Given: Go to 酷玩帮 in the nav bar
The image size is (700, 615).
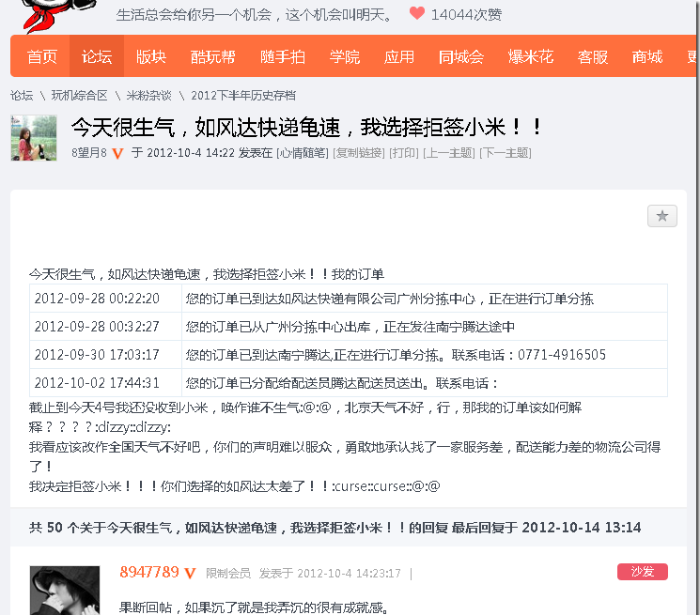Looking at the screenshot, I should coord(212,56).
